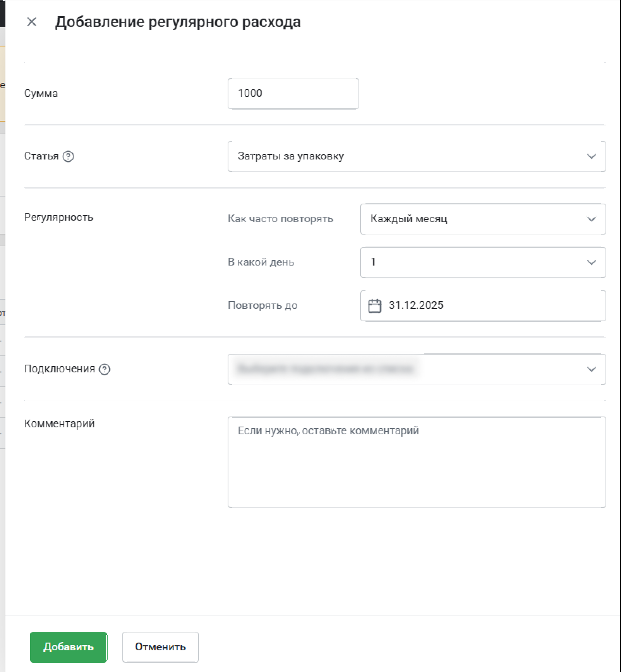Click the Комментарий label text
Viewport: 621px width, 672px height.
pyautogui.click(x=59, y=423)
